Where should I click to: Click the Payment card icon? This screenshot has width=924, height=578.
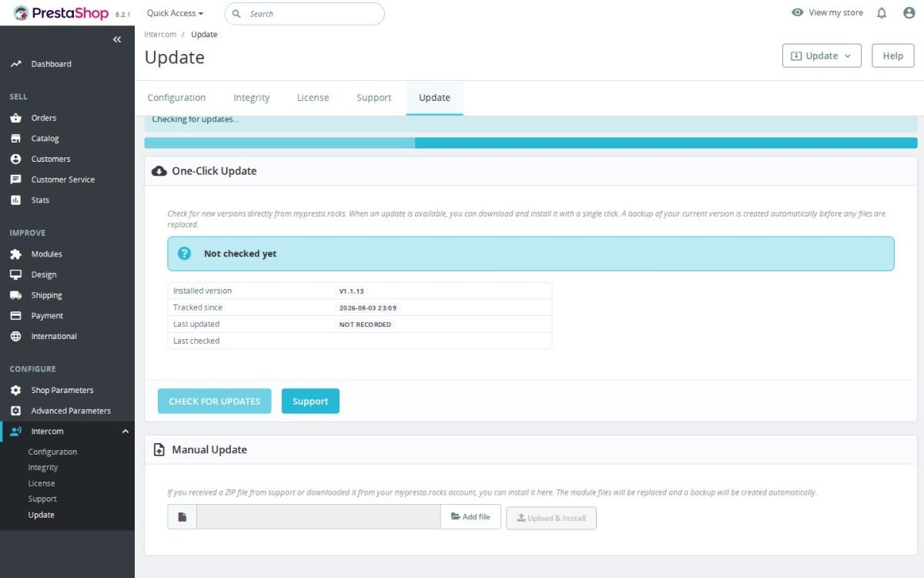click(15, 316)
